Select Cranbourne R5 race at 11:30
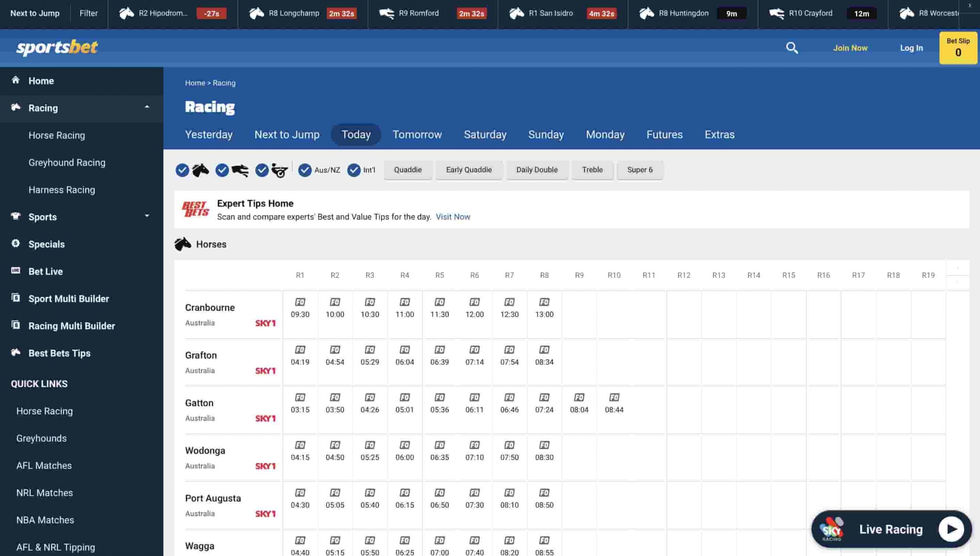The height and width of the screenshot is (556, 980). tap(439, 307)
